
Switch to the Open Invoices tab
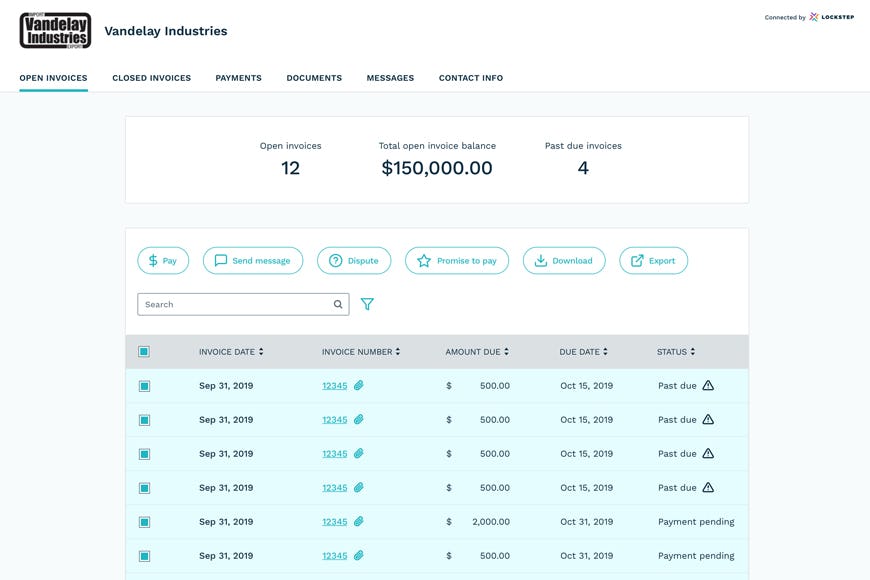coord(53,78)
